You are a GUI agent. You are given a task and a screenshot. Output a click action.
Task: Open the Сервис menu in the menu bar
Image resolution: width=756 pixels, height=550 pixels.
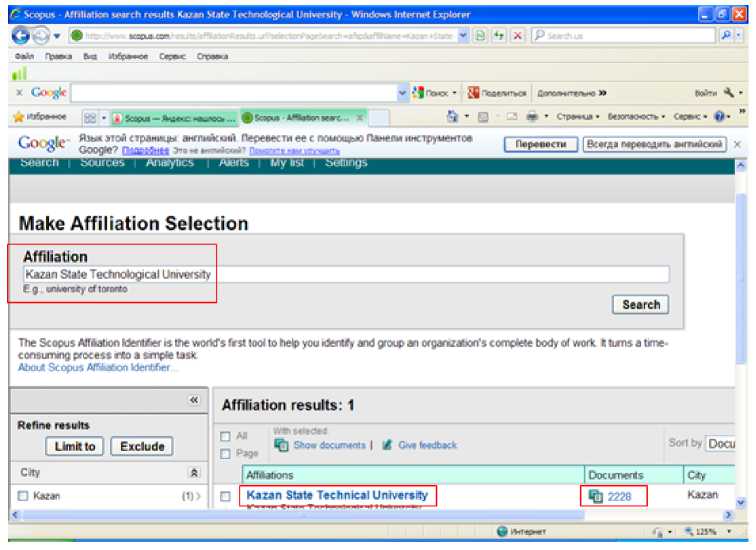coord(172,56)
